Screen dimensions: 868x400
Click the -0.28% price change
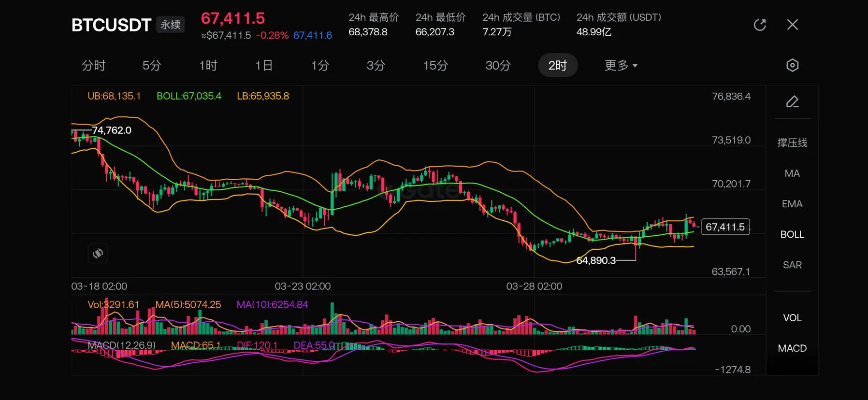coord(272,35)
